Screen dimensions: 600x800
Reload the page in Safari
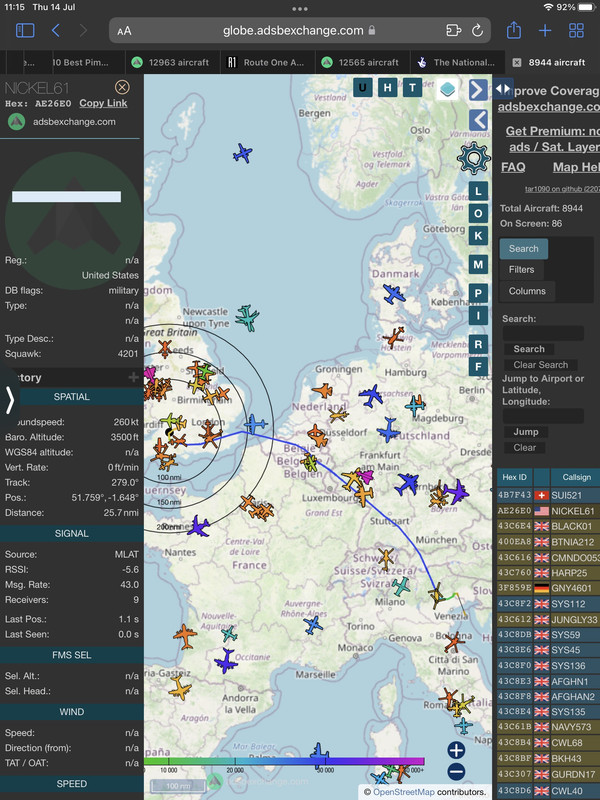477,31
